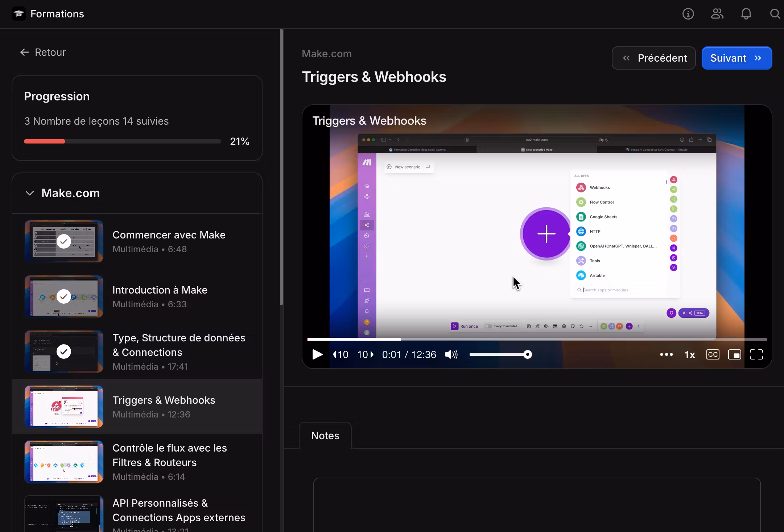Viewport: 784px width, 532px height.
Task: Go back with Retour link
Action: click(43, 53)
